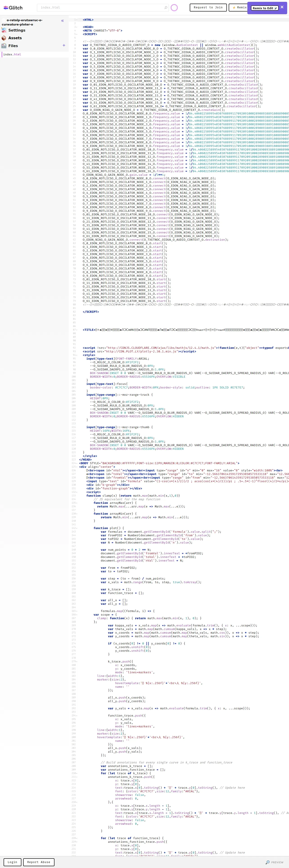Collapse the <style> block at line 94
The height and width of the screenshot is (868, 289).
pos(77,355)
